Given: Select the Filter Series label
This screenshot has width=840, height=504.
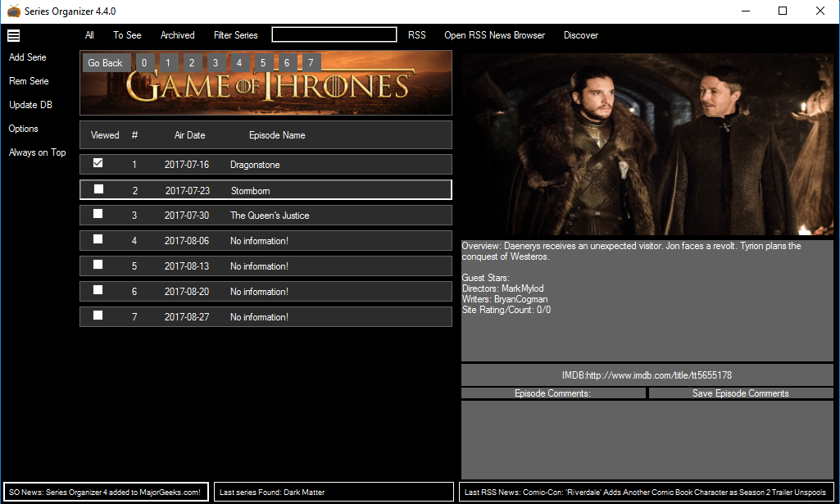Looking at the screenshot, I should pyautogui.click(x=236, y=35).
